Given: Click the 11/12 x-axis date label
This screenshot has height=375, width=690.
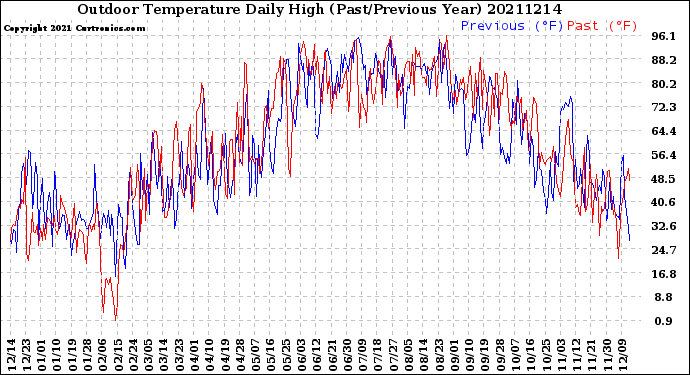Looking at the screenshot, I should click(x=575, y=355).
